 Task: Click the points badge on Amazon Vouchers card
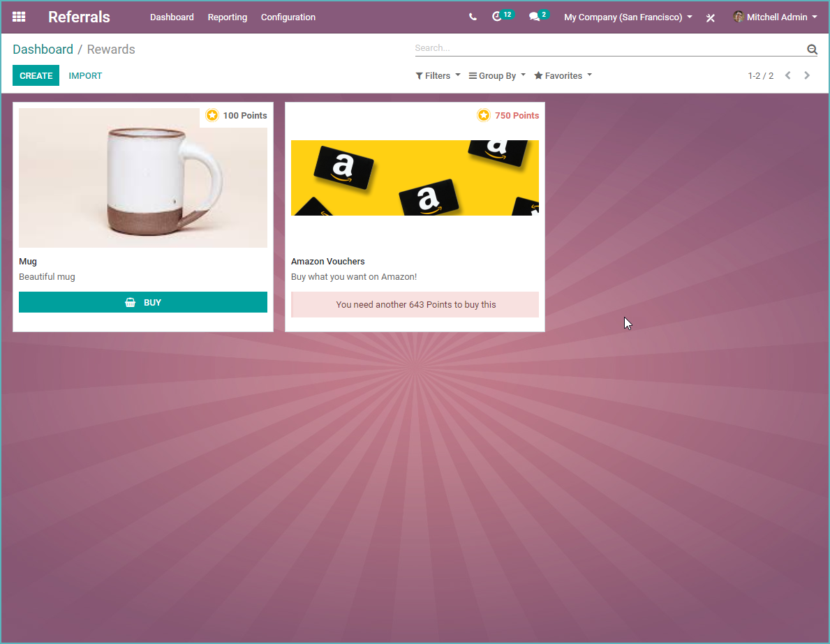tap(484, 115)
